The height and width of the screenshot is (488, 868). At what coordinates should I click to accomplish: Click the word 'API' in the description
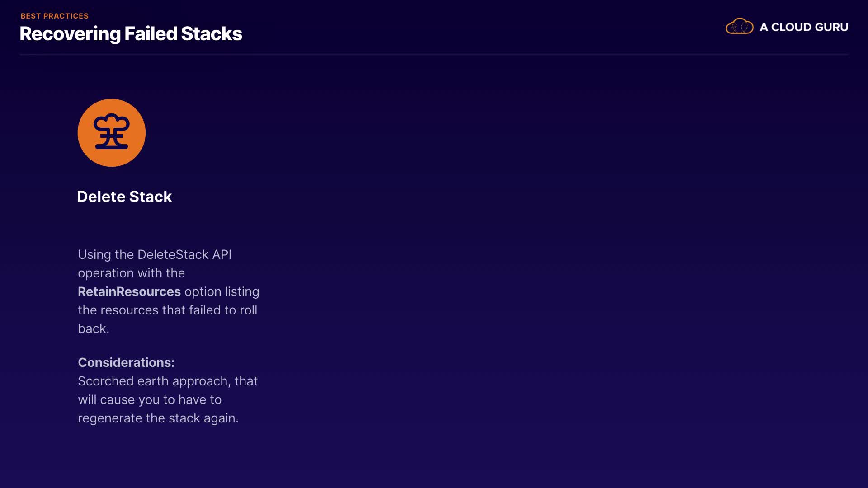tap(222, 254)
